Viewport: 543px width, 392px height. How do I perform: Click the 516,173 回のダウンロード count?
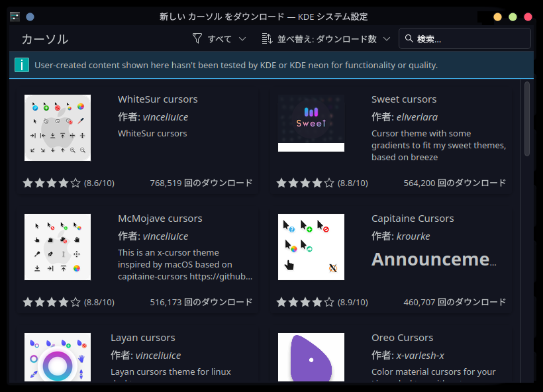click(201, 302)
